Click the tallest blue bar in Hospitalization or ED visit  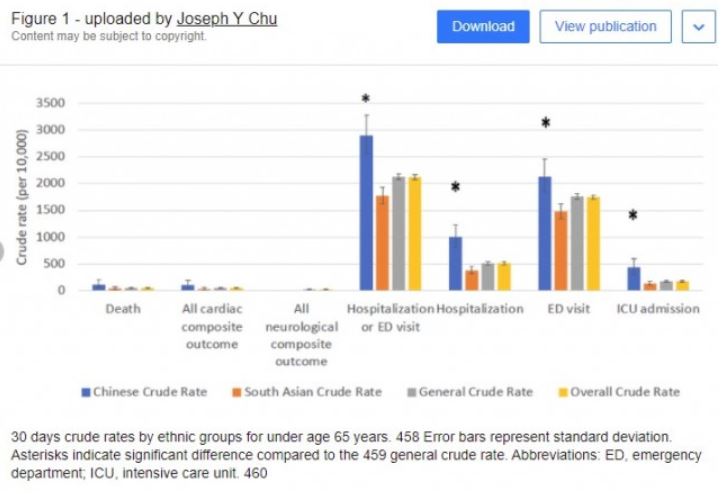click(x=366, y=213)
